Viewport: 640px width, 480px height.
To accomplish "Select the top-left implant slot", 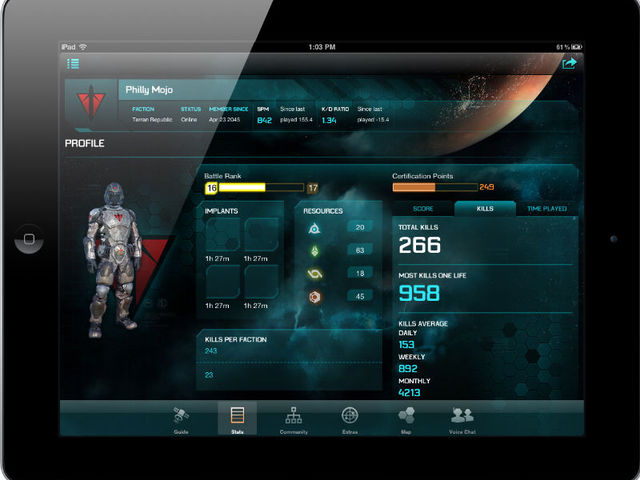I will [222, 234].
